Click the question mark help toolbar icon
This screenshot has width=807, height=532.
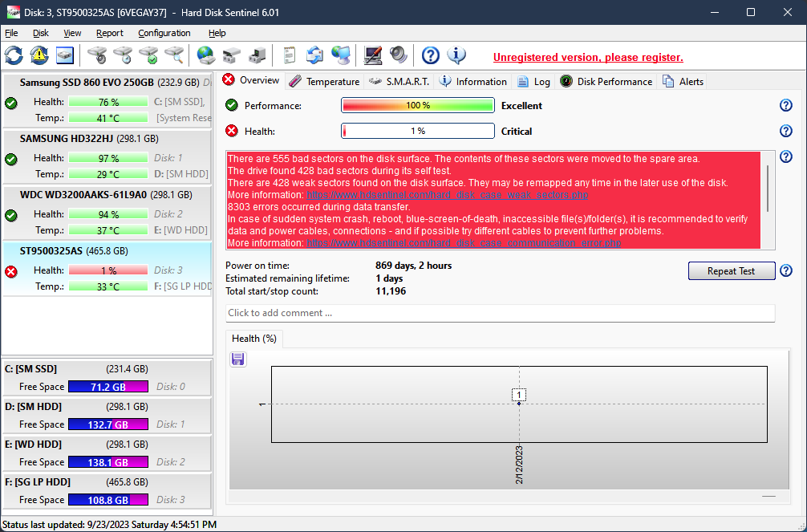[430, 55]
